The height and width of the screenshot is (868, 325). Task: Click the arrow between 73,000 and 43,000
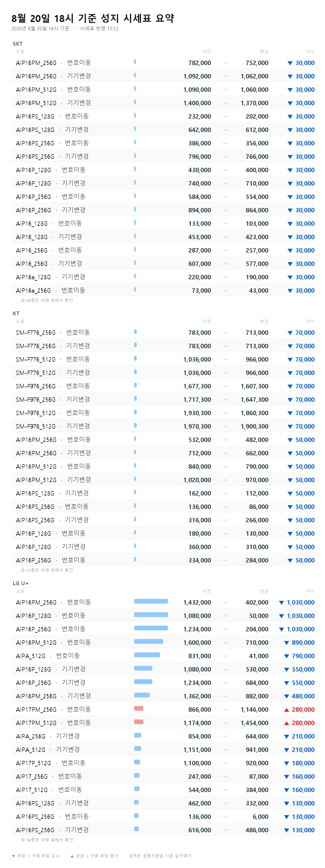pyautogui.click(x=225, y=291)
